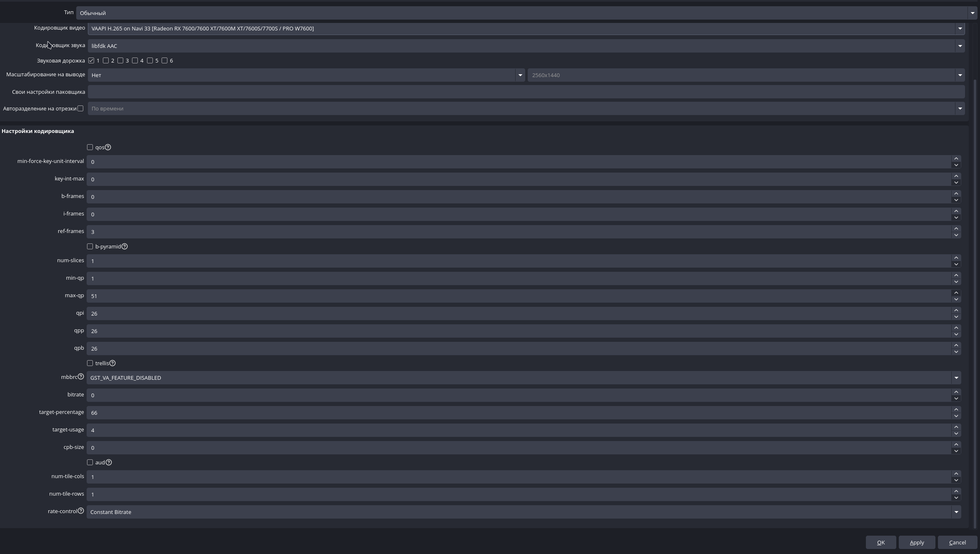Increase ref-frames with the up arrow
This screenshot has height=554, width=980.
[x=956, y=228]
